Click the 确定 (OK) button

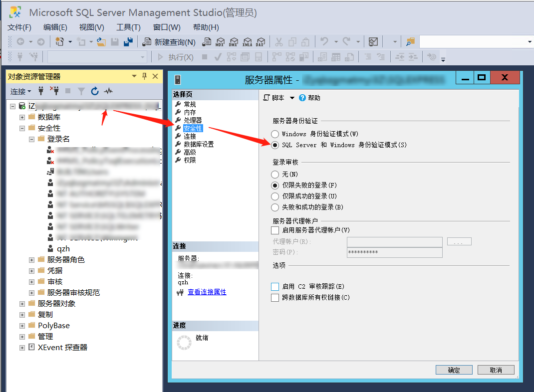click(x=454, y=370)
